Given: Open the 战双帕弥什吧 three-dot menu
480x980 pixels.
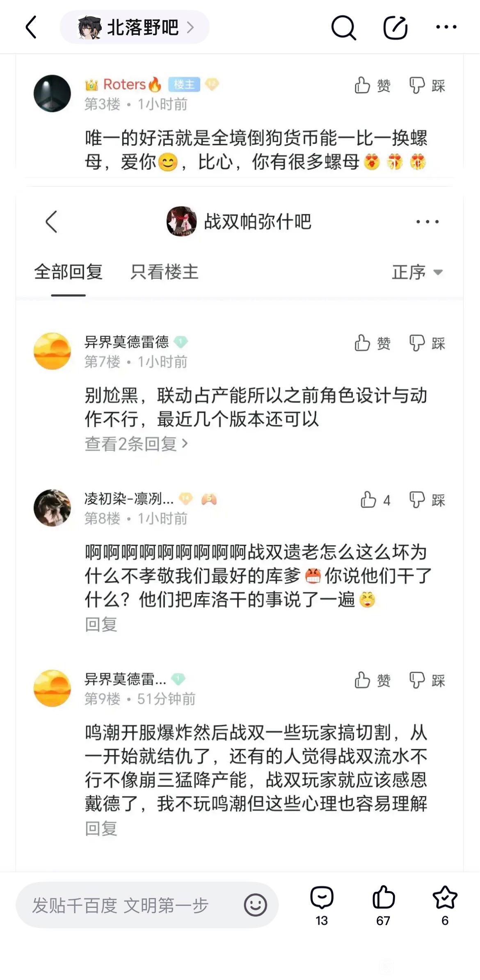Looking at the screenshot, I should click(x=427, y=222).
